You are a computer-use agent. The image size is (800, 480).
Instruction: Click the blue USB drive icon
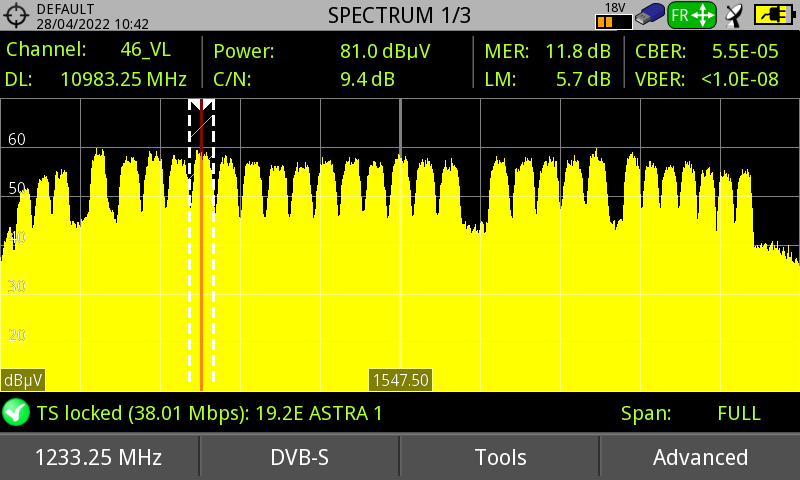pos(649,15)
